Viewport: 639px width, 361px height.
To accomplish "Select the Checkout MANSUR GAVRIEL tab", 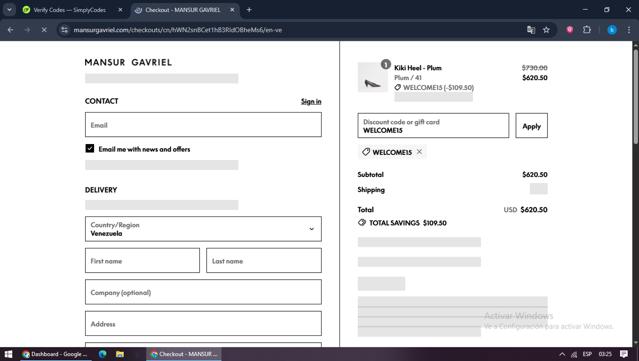I will (183, 10).
